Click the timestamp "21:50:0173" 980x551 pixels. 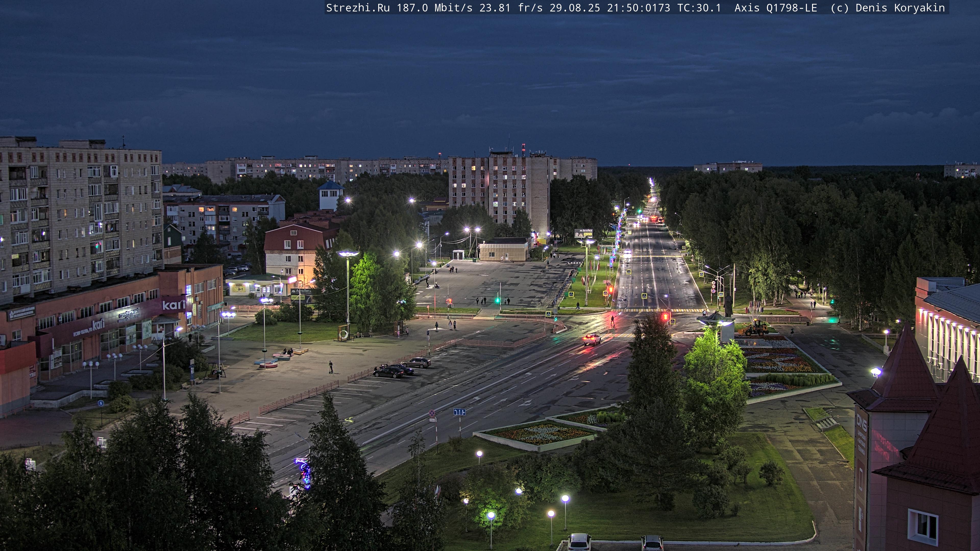638,8
